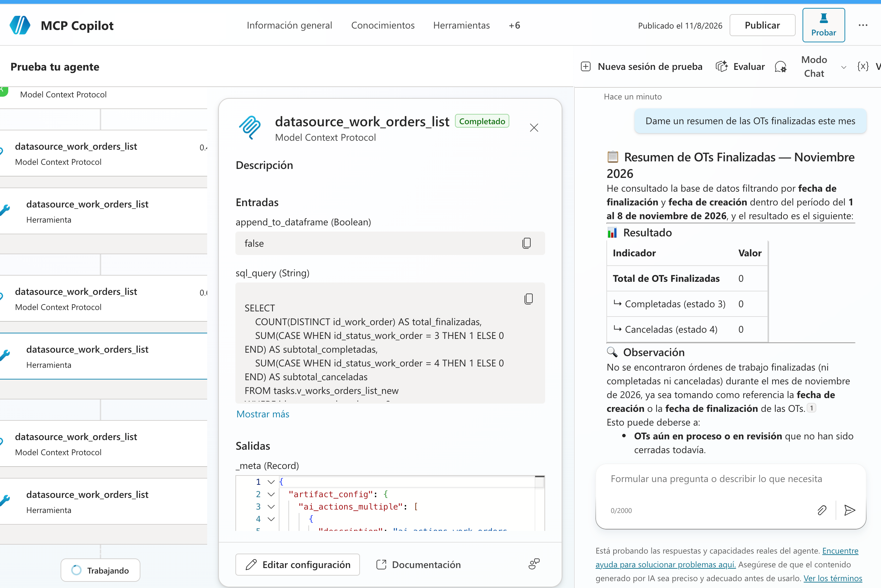Click the Evaluar label
The image size is (881, 588).
[x=749, y=66]
